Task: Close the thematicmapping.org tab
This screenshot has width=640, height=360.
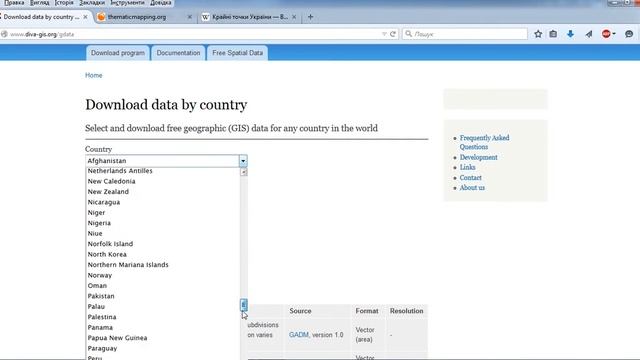Action: pyautogui.click(x=189, y=17)
